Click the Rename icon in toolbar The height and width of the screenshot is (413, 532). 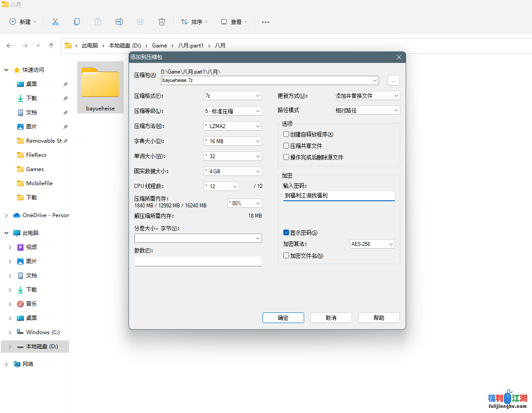click(119, 22)
